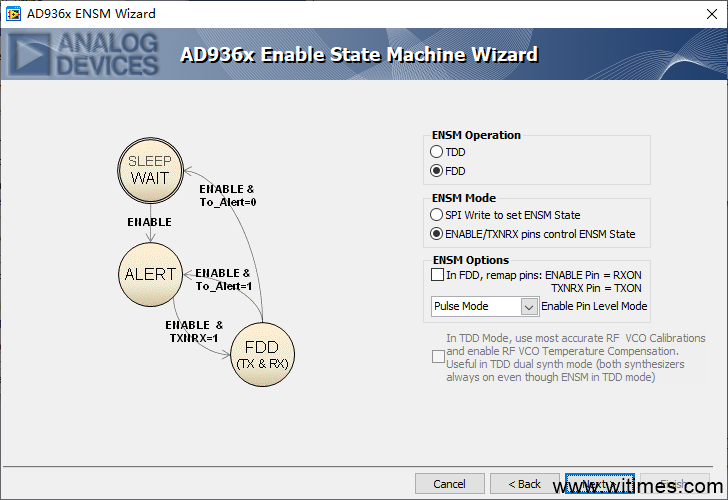Click the ENABLE & TXNRX=1 transition label
Image resolution: width=728 pixels, height=500 pixels.
tap(194, 331)
